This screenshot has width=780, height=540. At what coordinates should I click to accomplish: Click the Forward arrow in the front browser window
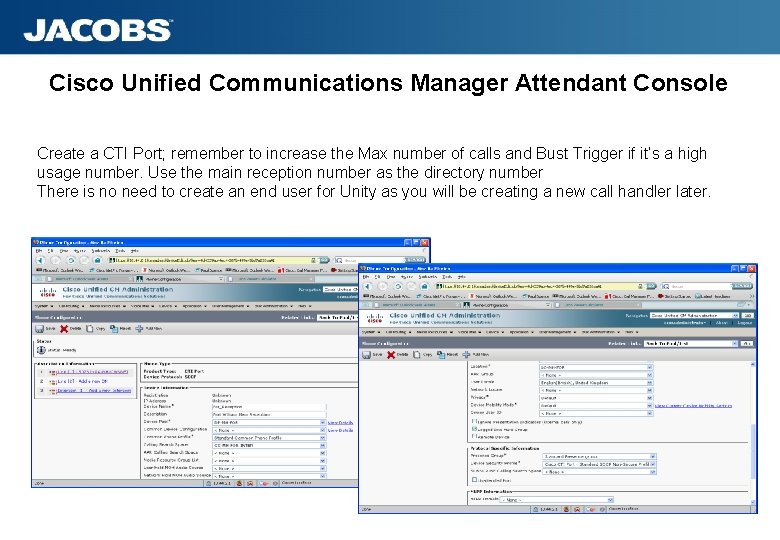(383, 286)
